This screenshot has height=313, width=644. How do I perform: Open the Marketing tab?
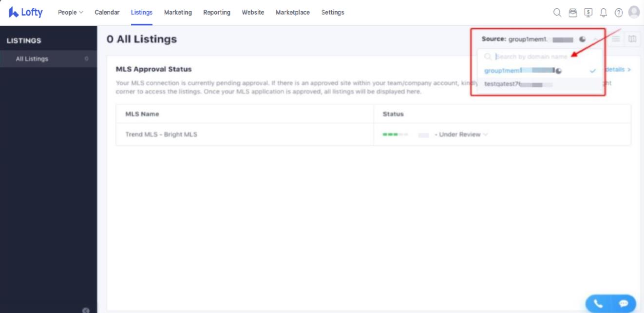pyautogui.click(x=178, y=12)
